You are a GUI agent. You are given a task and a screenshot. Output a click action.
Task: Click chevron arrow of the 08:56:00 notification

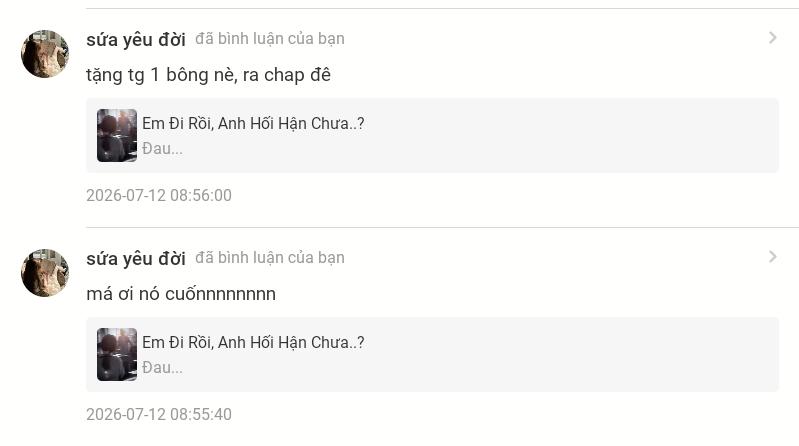(x=773, y=38)
